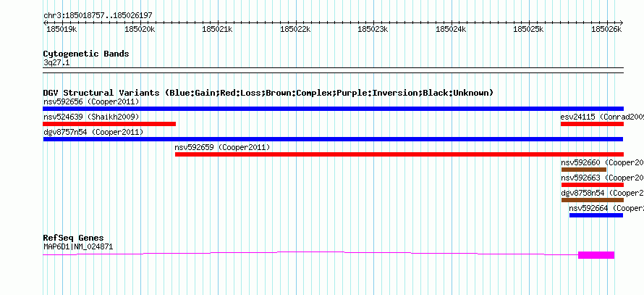
Task: Select the nsv592656 (Cooper2011) label
Action: point(91,101)
